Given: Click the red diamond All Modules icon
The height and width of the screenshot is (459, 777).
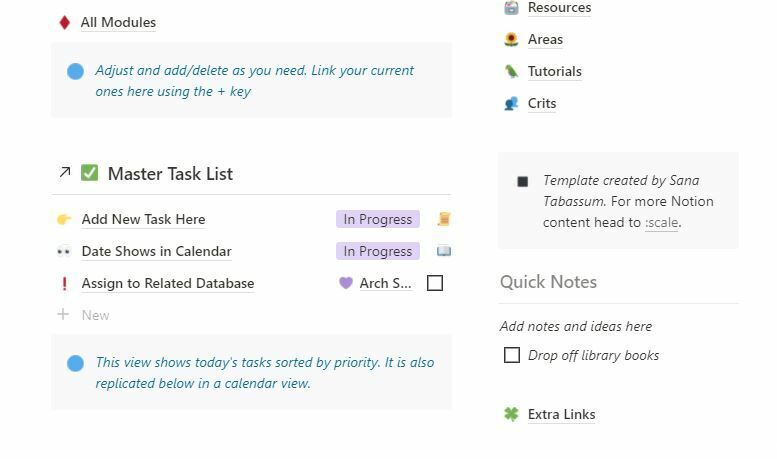Looking at the screenshot, I should click(x=64, y=22).
